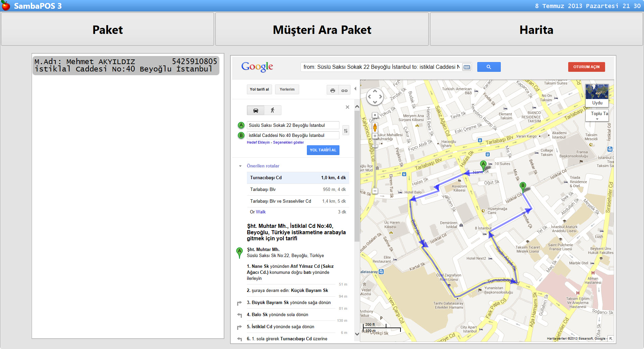The height and width of the screenshot is (349, 644).
Task: Grab the Pegman street view icon
Action: point(375,128)
